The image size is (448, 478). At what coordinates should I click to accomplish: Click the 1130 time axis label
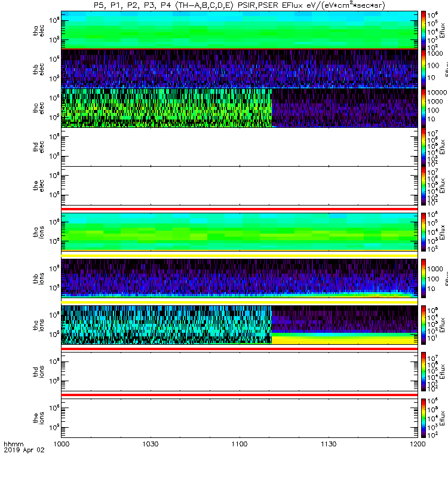[x=329, y=444]
